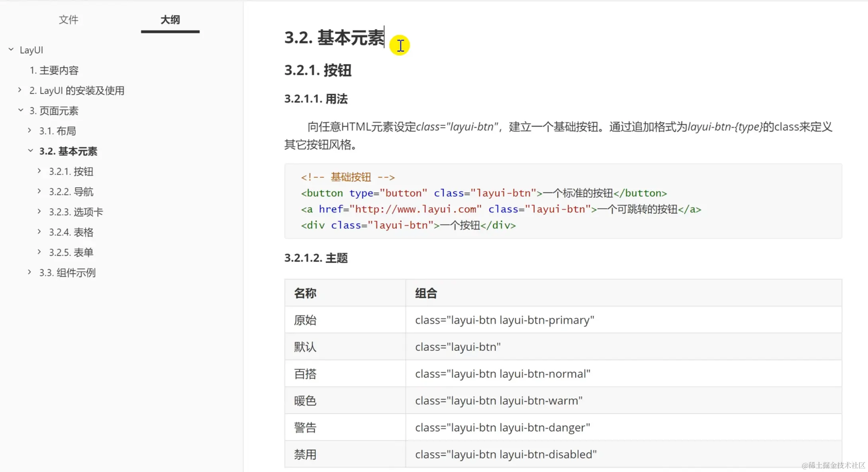This screenshot has width=868, height=472.
Task: Click the 原始 table cell
Action: [x=345, y=320]
